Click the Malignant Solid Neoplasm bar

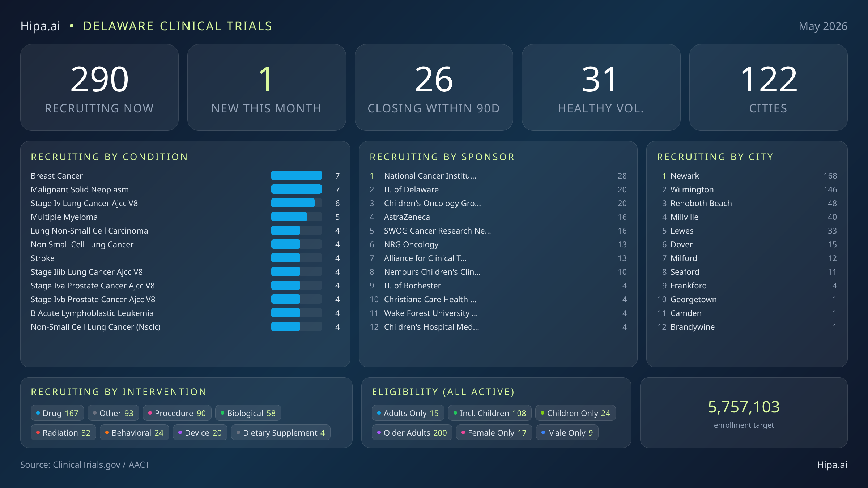[x=297, y=189]
